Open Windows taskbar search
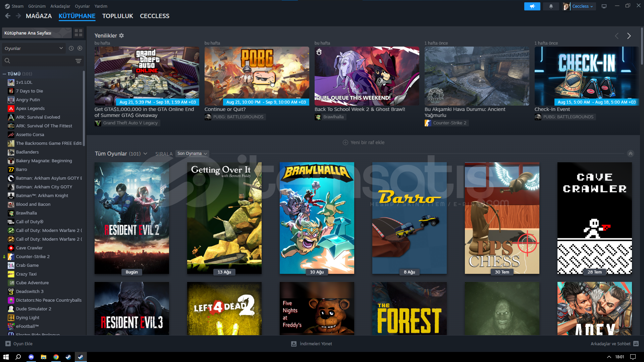This screenshot has width=644, height=362. pyautogui.click(x=18, y=357)
